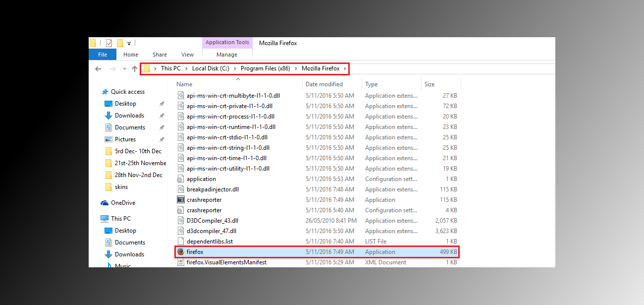Expand chevron after Mozilla Firefox breadcrumb
Screen dimensions: 644x305
click(345, 68)
